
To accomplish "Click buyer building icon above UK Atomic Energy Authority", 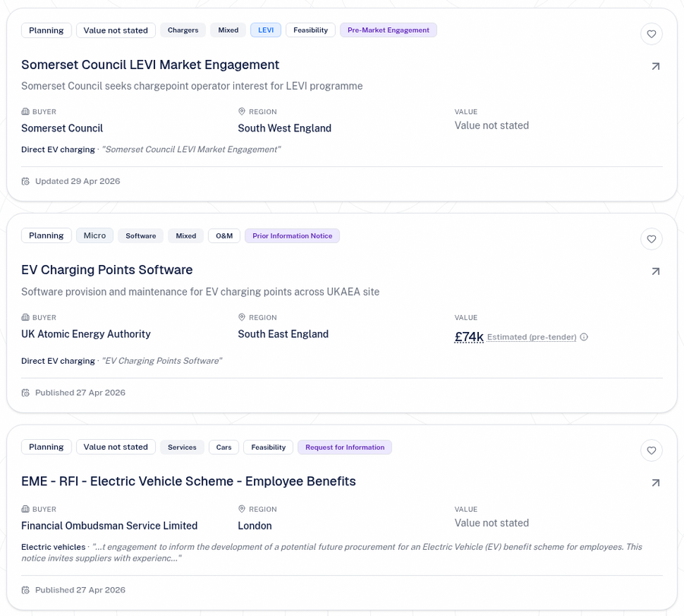I will (x=25, y=317).
